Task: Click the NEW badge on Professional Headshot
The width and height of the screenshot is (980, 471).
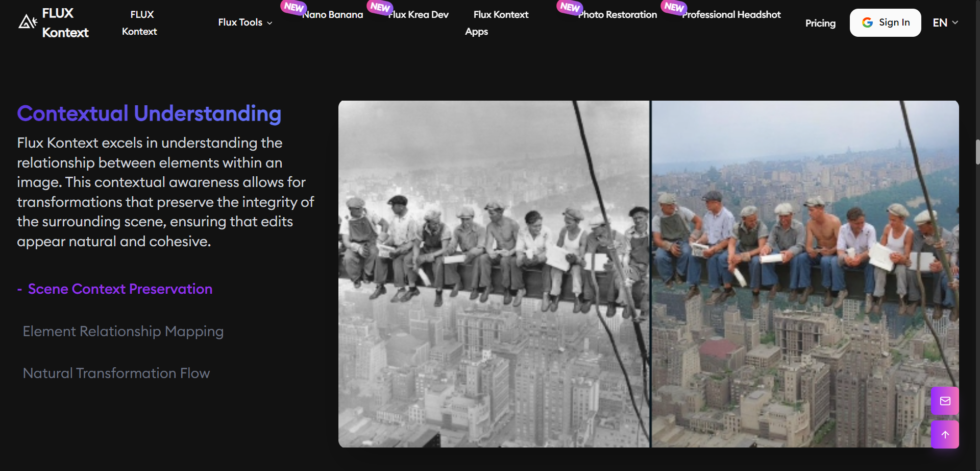Action: [x=674, y=7]
